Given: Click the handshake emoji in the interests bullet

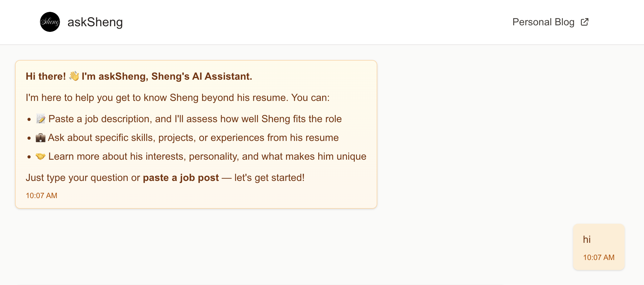Looking at the screenshot, I should (x=40, y=156).
